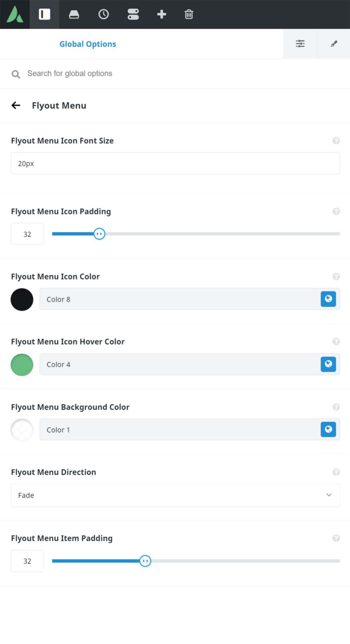Click the toggle switches toolbar icon
350x644 pixels.
coord(133,14)
